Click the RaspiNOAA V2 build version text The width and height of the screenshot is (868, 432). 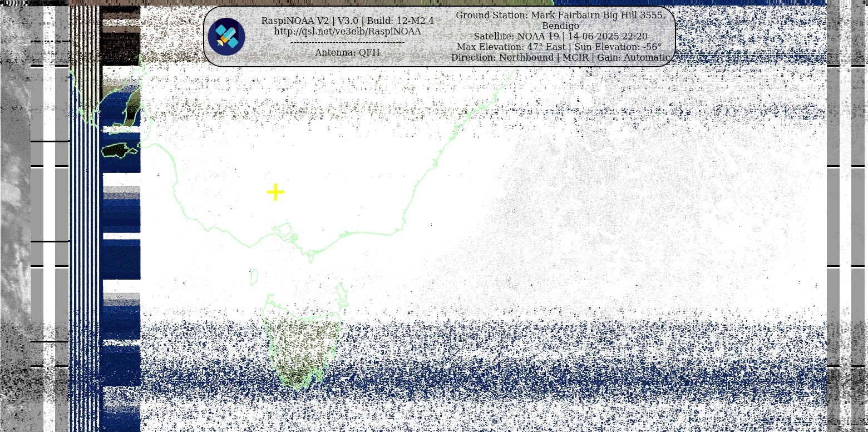347,21
